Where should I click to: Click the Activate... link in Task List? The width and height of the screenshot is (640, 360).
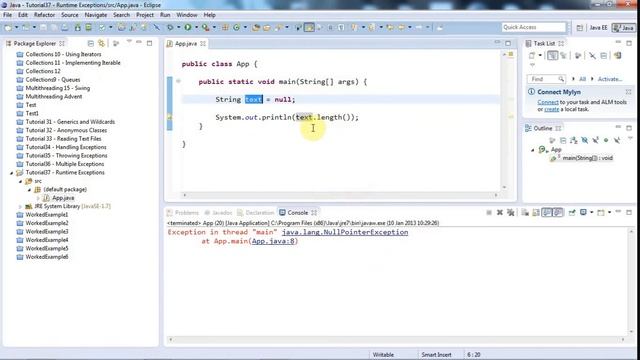(610, 79)
